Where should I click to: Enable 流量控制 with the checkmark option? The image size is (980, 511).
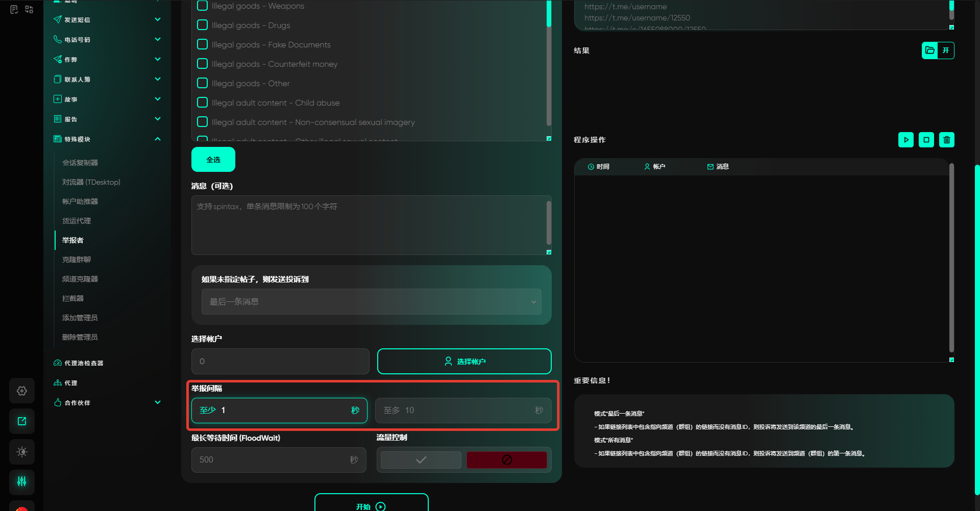(x=421, y=460)
